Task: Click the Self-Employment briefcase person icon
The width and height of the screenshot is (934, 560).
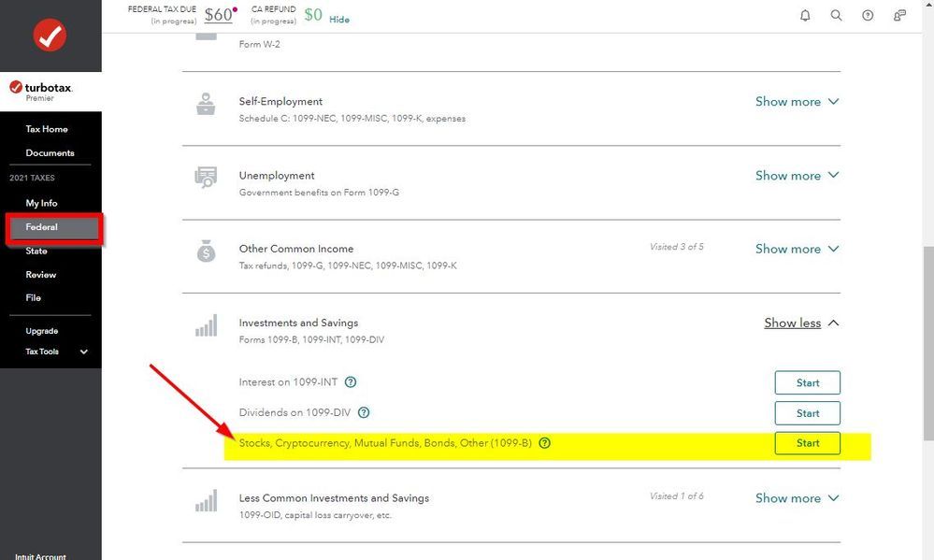Action: coord(206,105)
